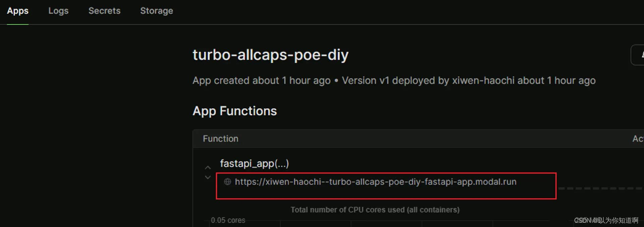
Task: Switch to the Storage tab
Action: [156, 11]
